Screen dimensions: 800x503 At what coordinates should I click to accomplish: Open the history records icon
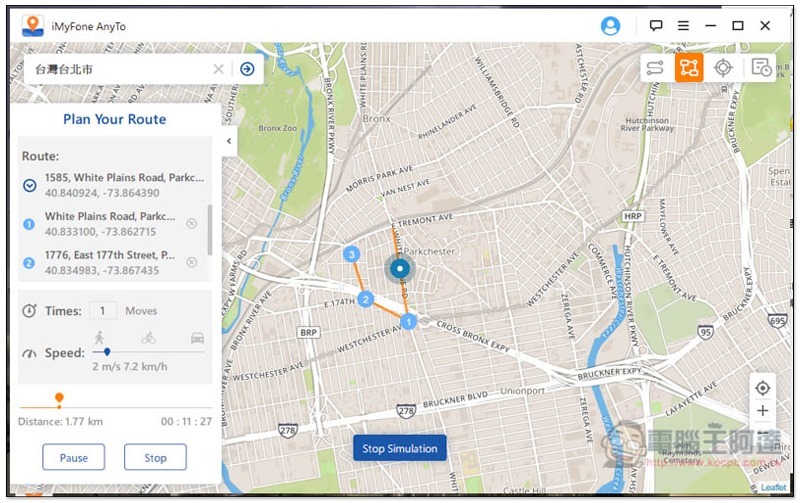pyautogui.click(x=761, y=67)
